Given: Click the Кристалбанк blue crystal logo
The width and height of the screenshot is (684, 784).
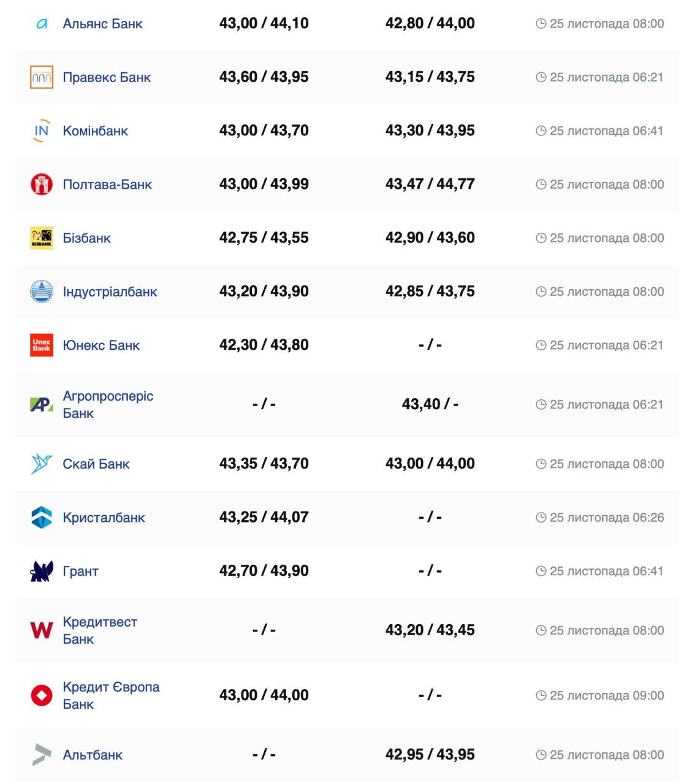Looking at the screenshot, I should 42,518.
